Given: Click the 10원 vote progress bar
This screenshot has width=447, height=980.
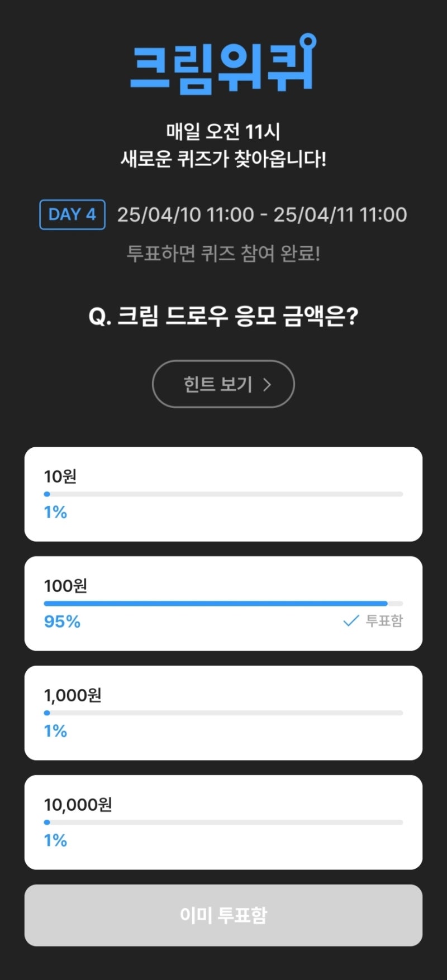Looking at the screenshot, I should coord(223,494).
